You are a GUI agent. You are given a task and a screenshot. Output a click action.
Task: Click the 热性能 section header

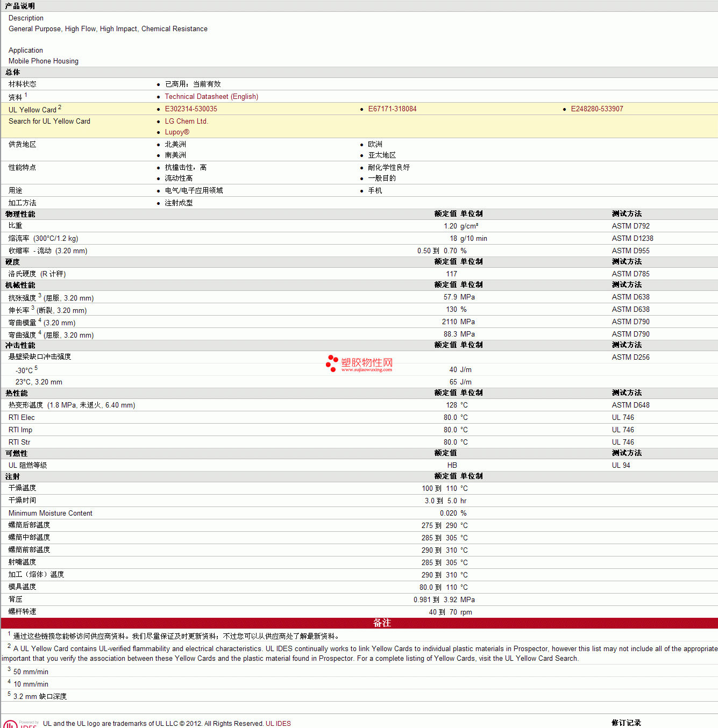coord(16,394)
